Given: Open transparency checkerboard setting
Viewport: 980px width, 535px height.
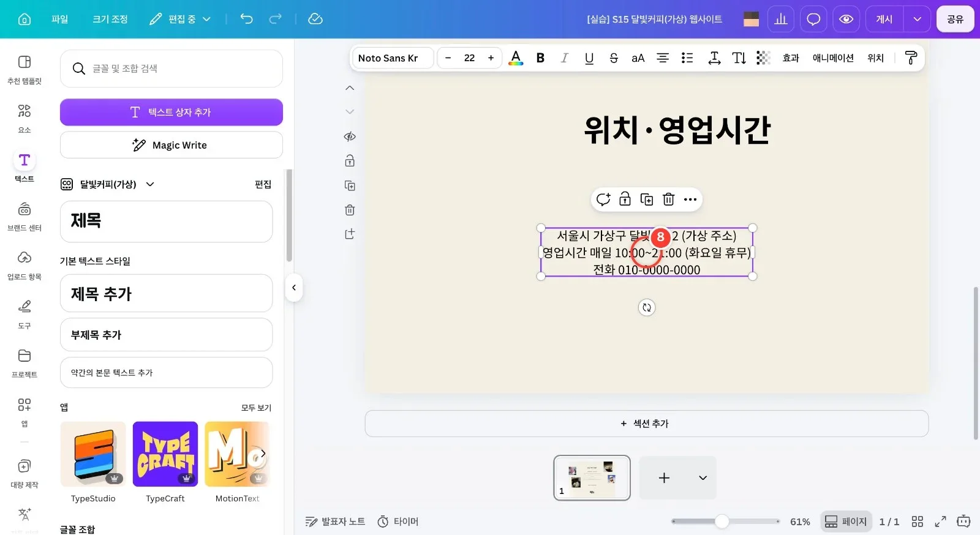Looking at the screenshot, I should (x=763, y=58).
